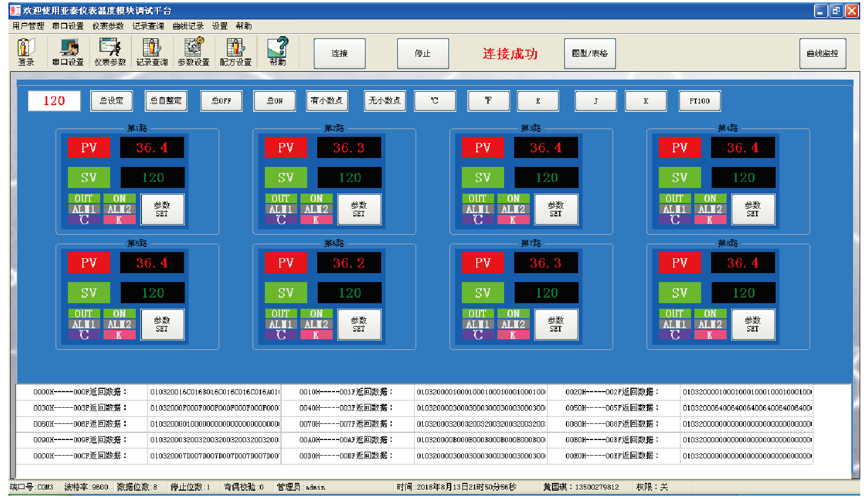Open 曲线监控 curve monitoring button
The image size is (868, 499).
pyautogui.click(x=822, y=53)
